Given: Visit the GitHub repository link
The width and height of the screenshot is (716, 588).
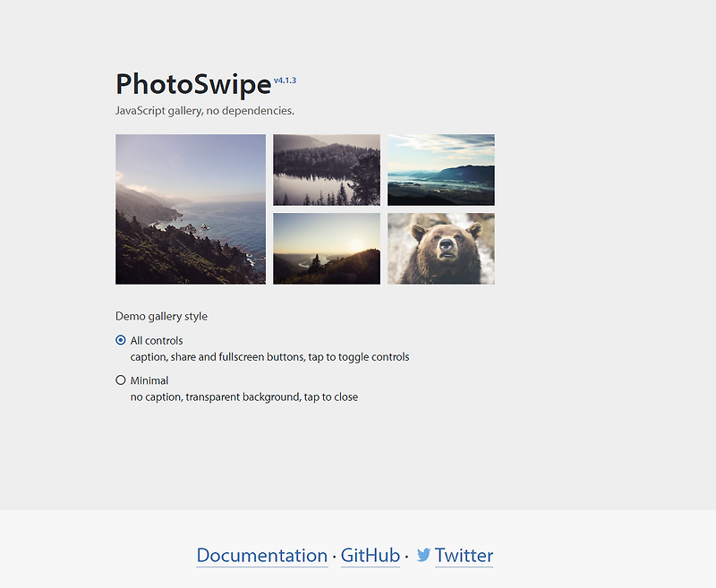Looking at the screenshot, I should [x=370, y=555].
